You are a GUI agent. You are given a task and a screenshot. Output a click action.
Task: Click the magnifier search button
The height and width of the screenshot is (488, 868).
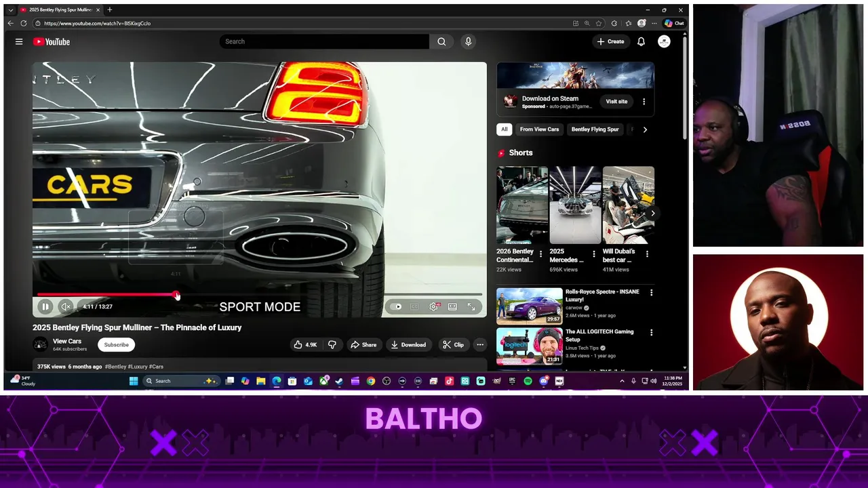pos(441,41)
